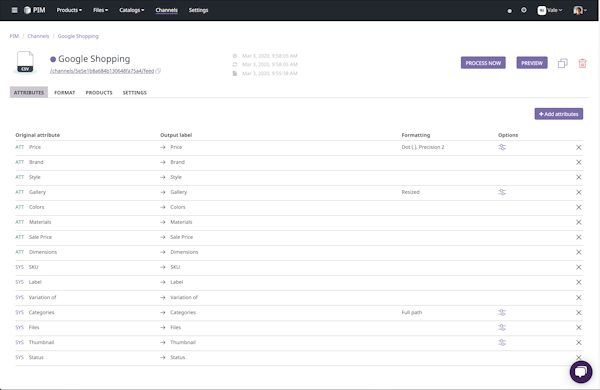Remove the Materials attribute row

pos(579,222)
